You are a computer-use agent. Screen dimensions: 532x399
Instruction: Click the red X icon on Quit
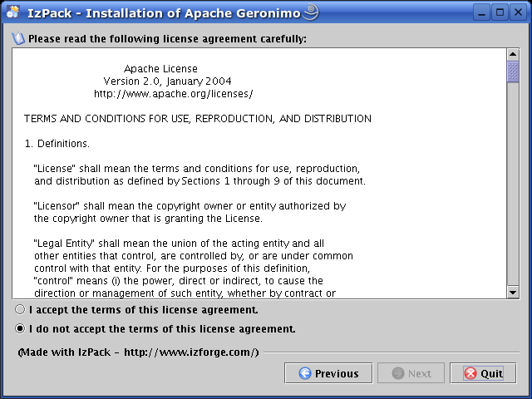[x=470, y=373]
